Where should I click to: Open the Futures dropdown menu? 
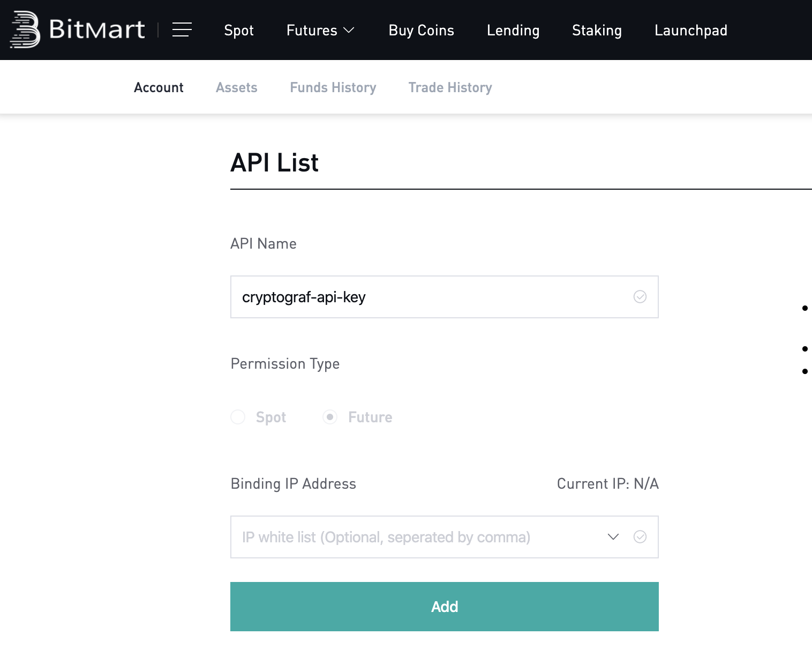[320, 31]
